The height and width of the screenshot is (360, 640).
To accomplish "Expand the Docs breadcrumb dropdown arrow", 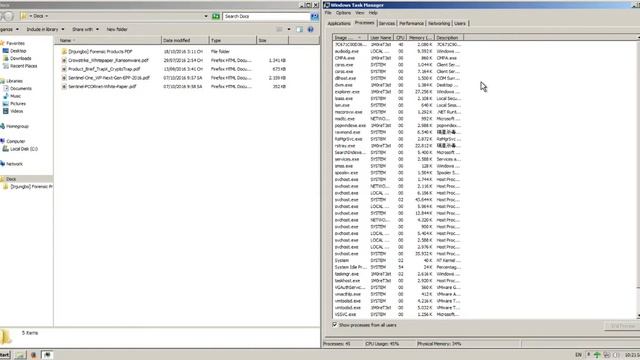I will (47, 16).
